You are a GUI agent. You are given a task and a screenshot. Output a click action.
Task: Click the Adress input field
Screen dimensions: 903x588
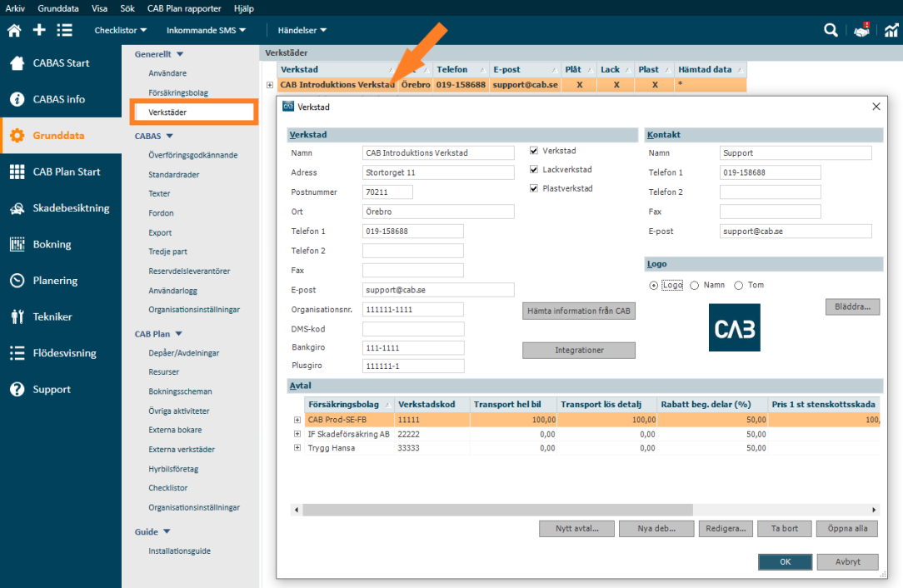(x=438, y=172)
